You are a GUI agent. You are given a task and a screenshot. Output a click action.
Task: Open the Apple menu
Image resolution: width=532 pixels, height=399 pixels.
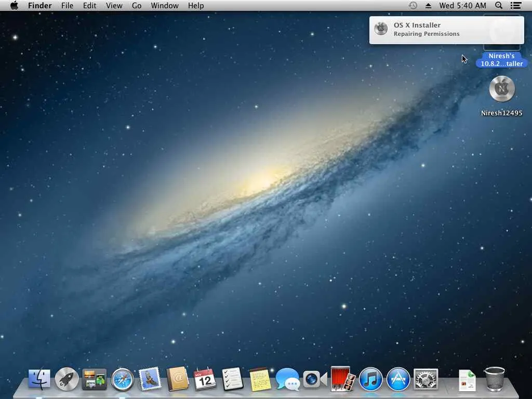point(14,5)
